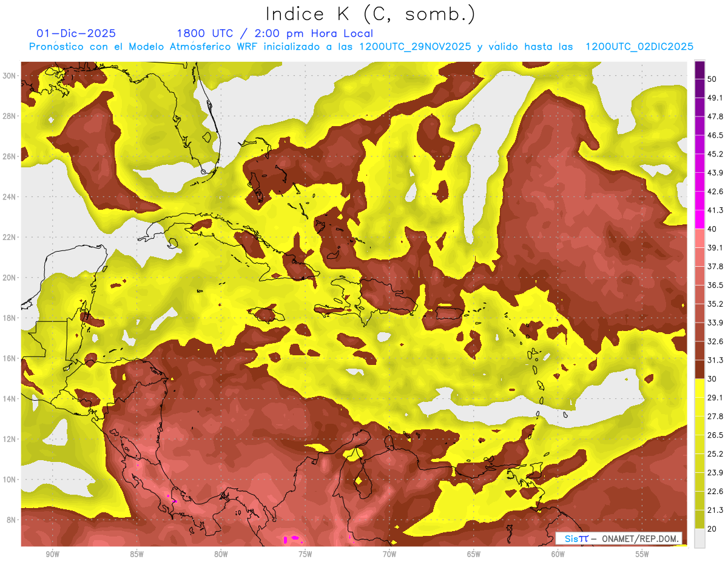The width and height of the screenshot is (728, 562).
Task: Click the 55W longitude label
Action: pyautogui.click(x=642, y=554)
